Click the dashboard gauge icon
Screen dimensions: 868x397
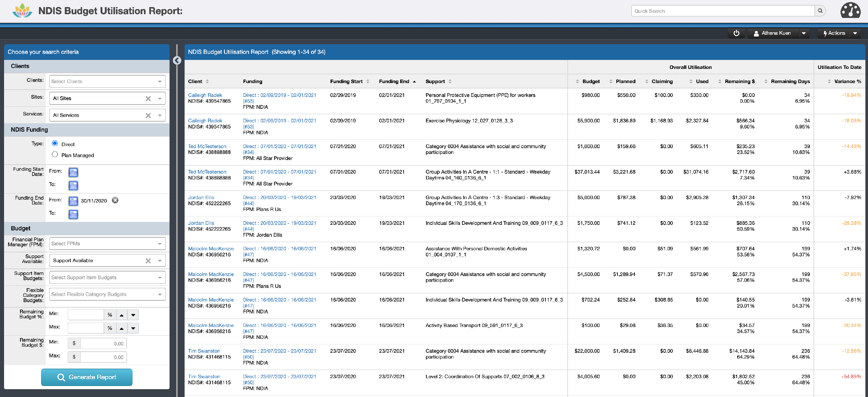[850, 10]
